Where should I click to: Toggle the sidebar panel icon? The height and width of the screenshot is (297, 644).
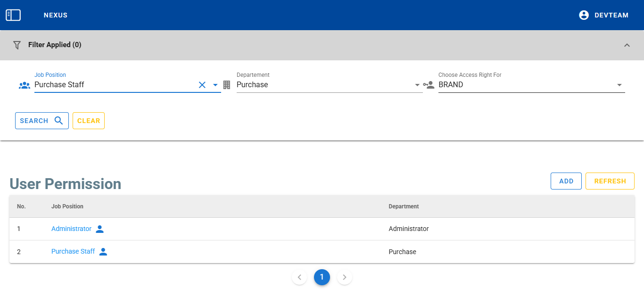click(x=13, y=15)
